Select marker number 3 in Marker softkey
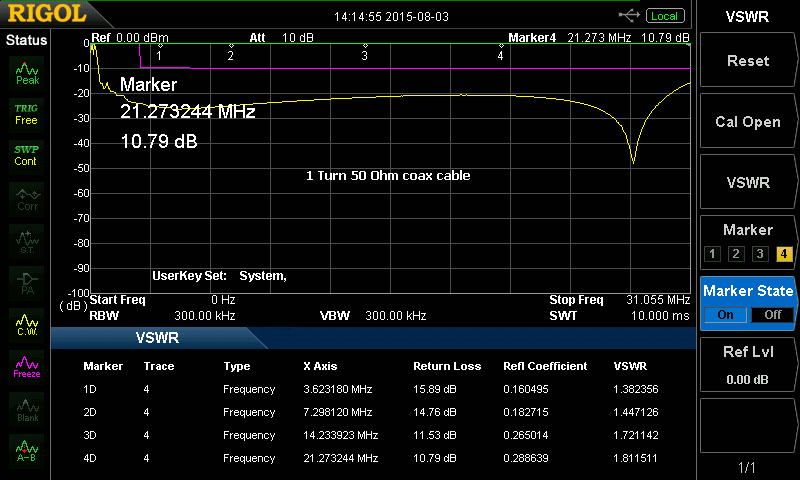The width and height of the screenshot is (800, 480). click(x=760, y=254)
